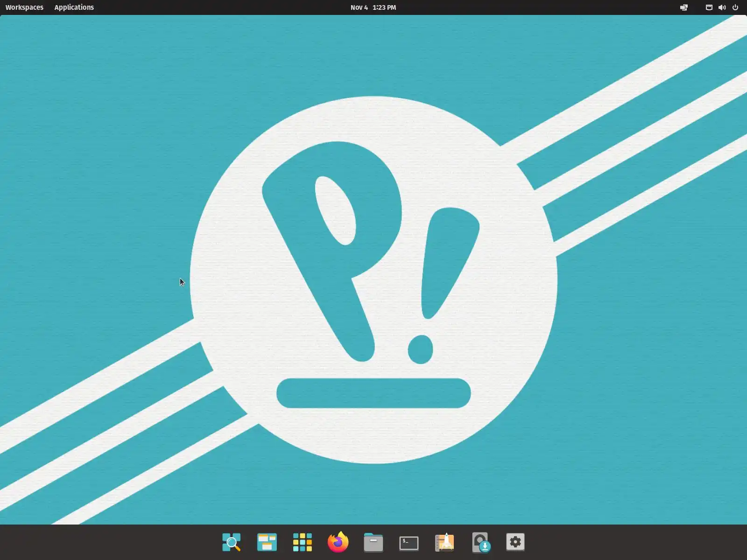Screen dimensions: 747x560
Task: Open the Pop!_Shop rocket icon
Action: click(444, 542)
